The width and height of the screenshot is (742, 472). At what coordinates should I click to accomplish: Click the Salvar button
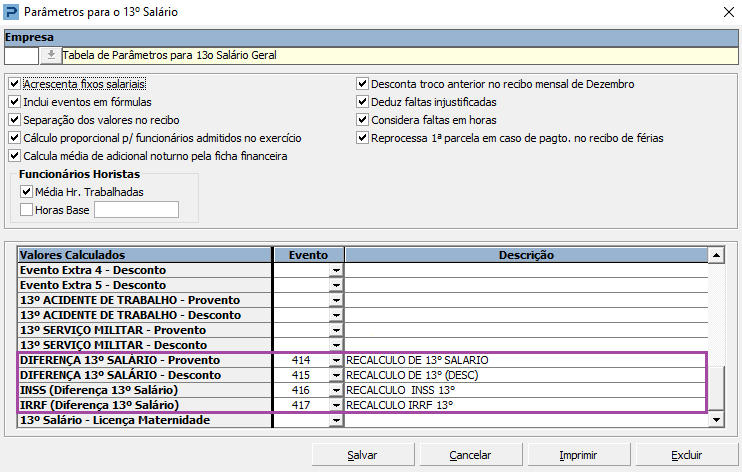pyautogui.click(x=363, y=455)
